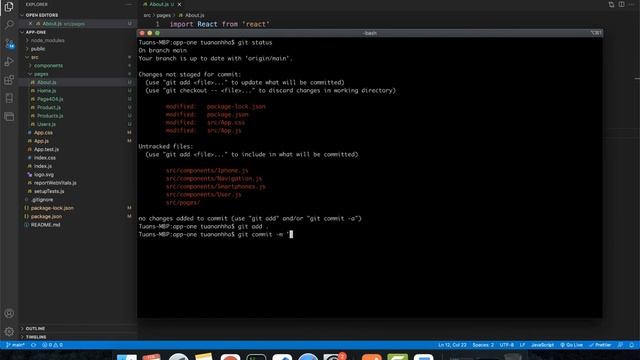The image size is (640, 360).
Task: Open notifications bell in status bar
Action: [631, 345]
